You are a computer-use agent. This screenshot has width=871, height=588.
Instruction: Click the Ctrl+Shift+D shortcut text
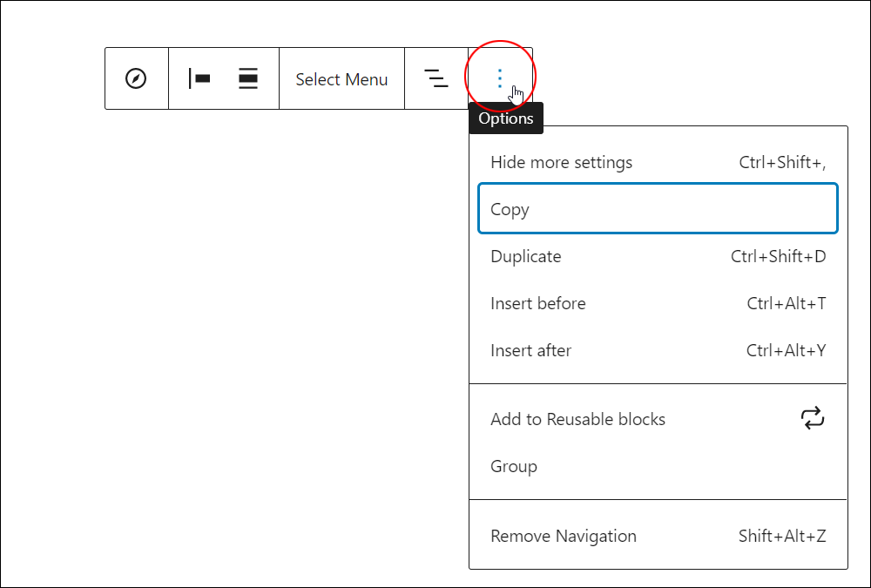[x=778, y=256]
